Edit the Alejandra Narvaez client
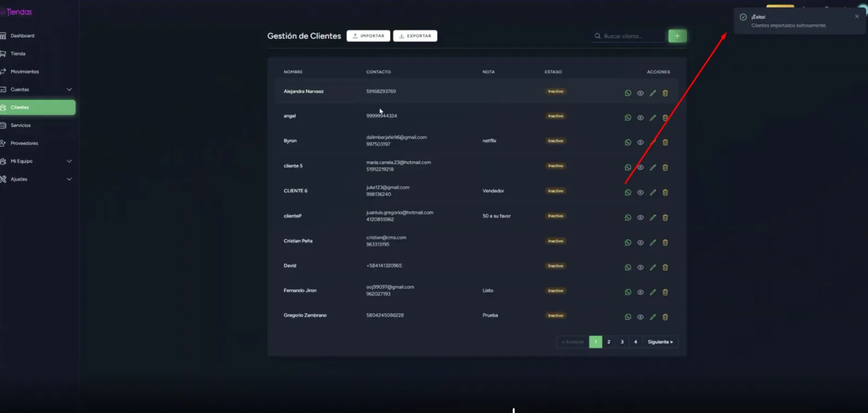The height and width of the screenshot is (413, 868). (x=653, y=93)
